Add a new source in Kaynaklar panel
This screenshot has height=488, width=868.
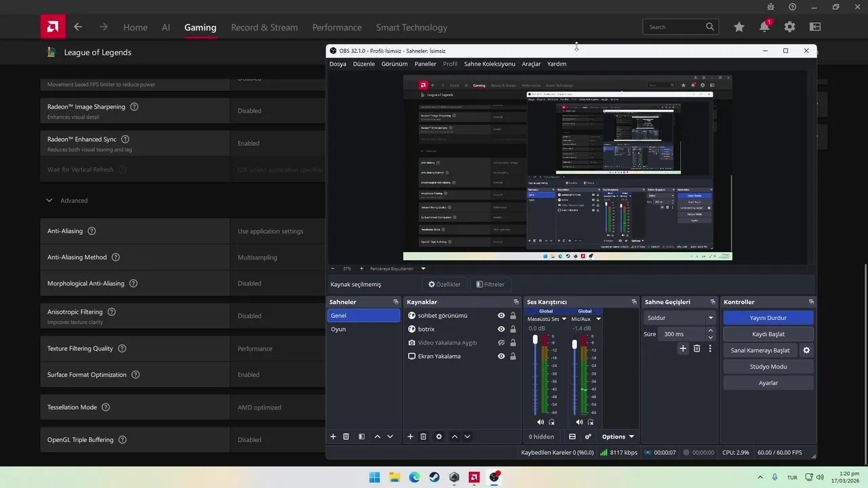410,436
